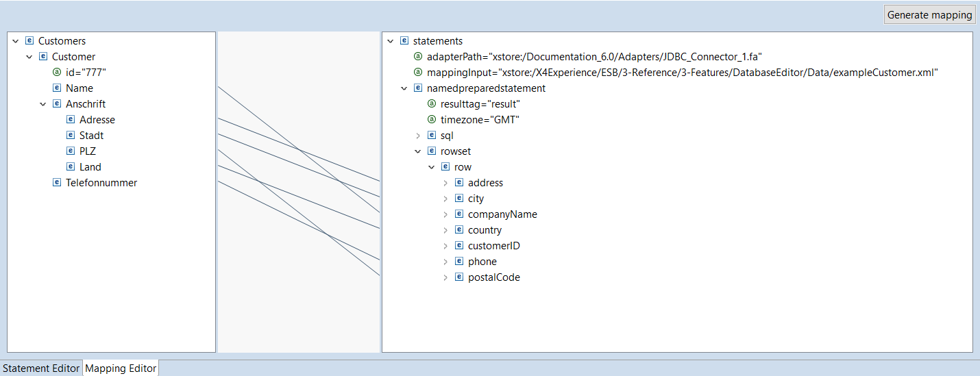Viewport: 980px width, 376px height.
Task: Click the element icon beside Customers
Action: [x=29, y=41]
